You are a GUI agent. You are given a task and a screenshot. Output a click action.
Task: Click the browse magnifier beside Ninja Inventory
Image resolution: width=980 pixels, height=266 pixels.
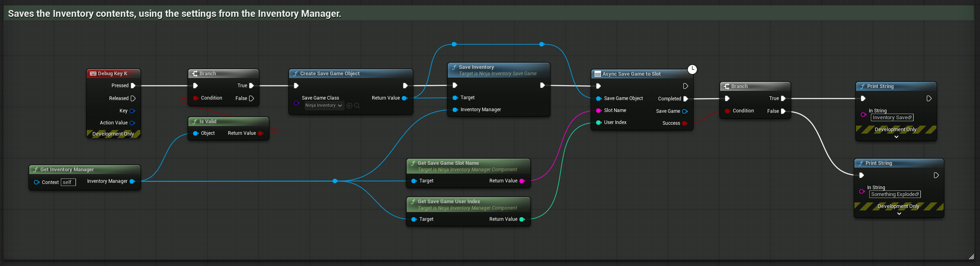coord(357,106)
